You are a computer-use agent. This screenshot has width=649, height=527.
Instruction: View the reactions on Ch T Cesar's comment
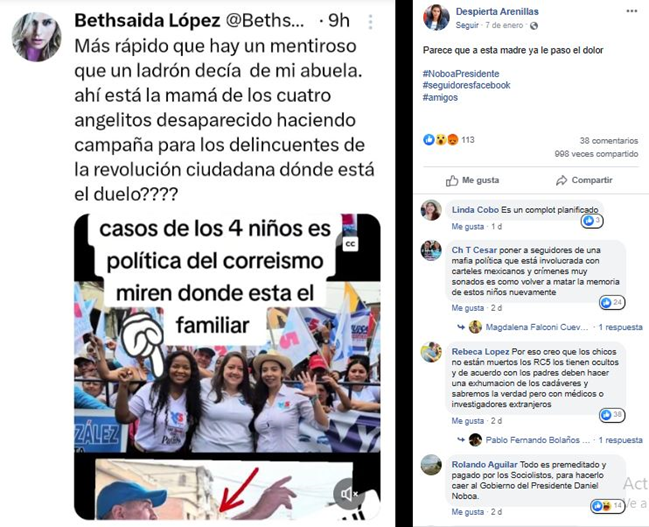tap(612, 303)
